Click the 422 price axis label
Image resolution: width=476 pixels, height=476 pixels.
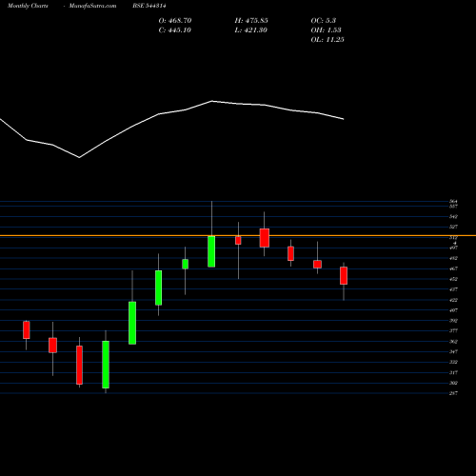coord(453,300)
